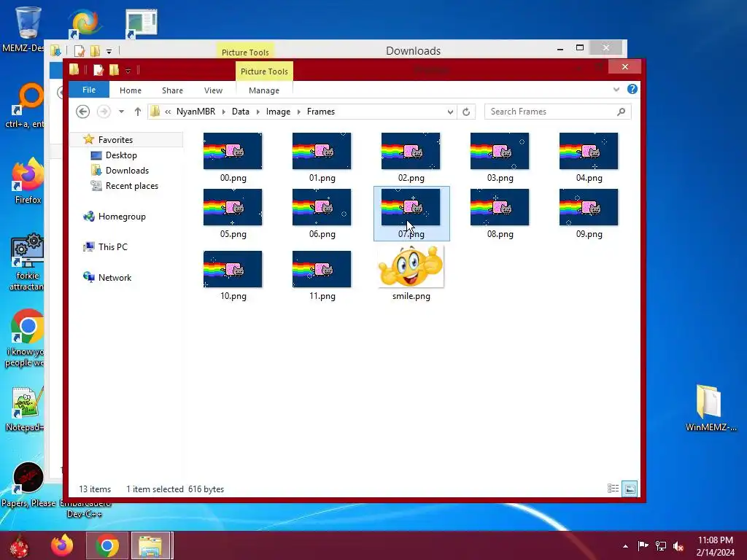This screenshot has height=560, width=747.
Task: Open the View ribbon tab
Action: 213,90
